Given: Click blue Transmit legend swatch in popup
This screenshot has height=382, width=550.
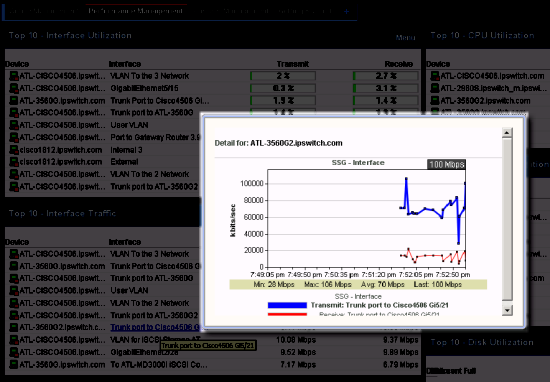Looking at the screenshot, I should point(287,305).
